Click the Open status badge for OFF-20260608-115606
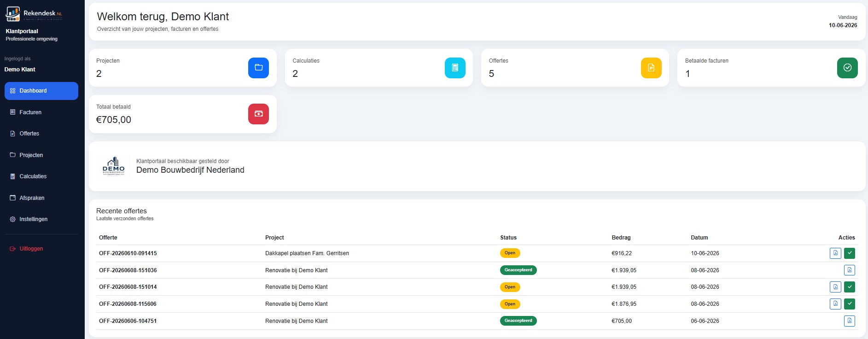 tap(510, 304)
